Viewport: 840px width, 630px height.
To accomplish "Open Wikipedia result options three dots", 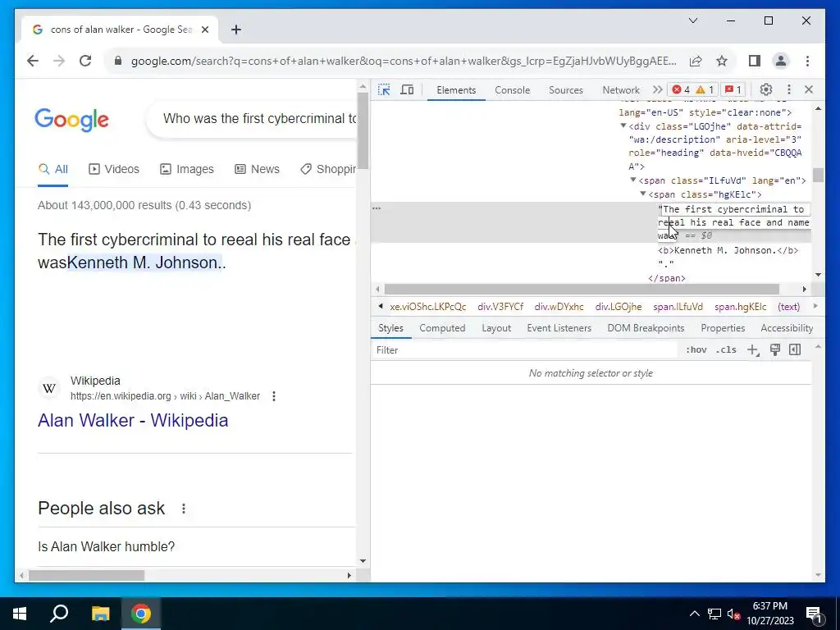I will pos(274,396).
